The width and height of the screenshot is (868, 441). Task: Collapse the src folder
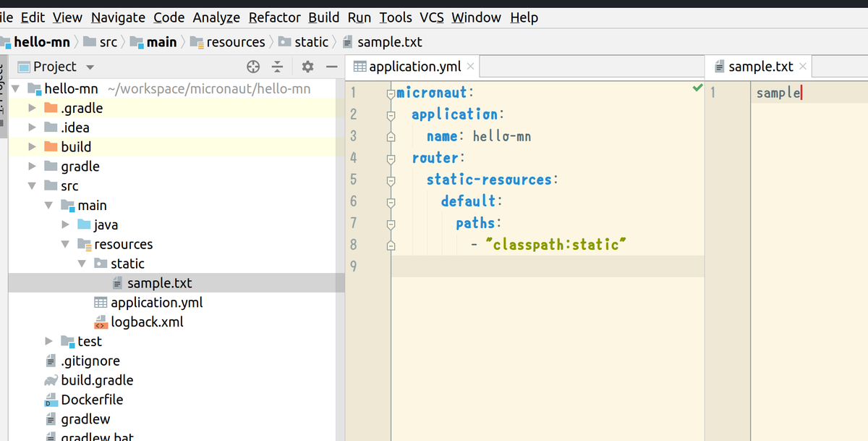[31, 186]
